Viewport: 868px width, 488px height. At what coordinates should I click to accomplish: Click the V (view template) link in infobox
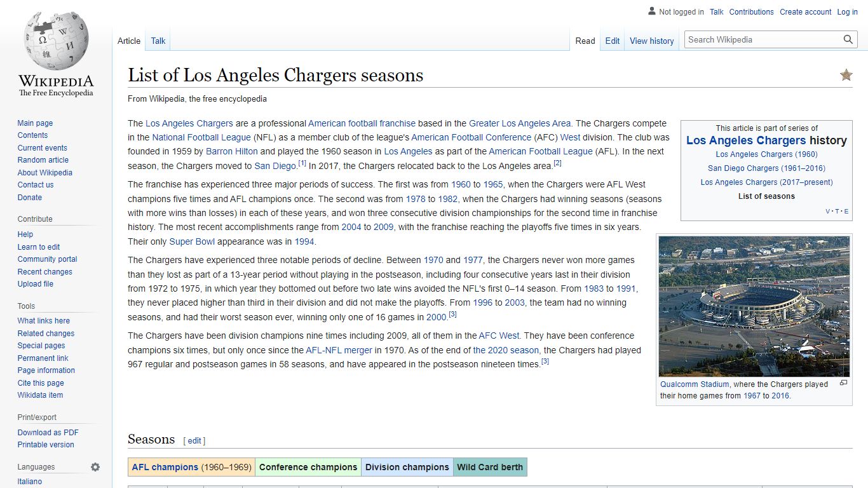pos(828,212)
